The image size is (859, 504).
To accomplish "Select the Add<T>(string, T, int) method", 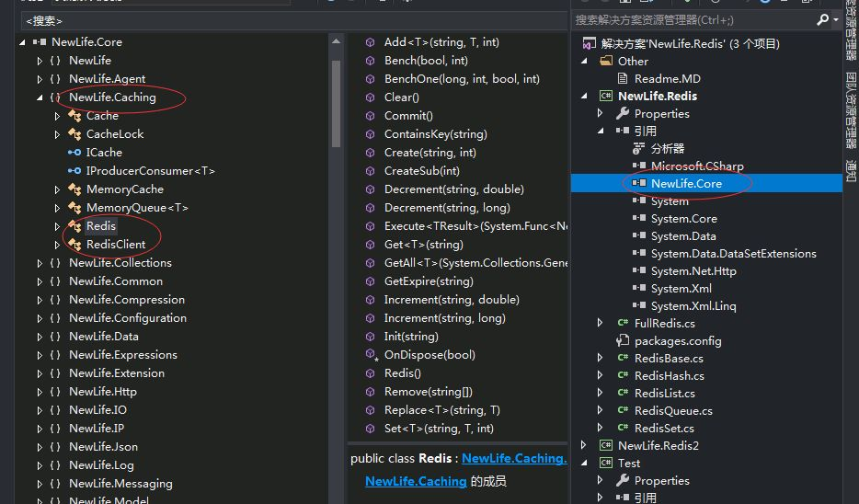I will 441,42.
